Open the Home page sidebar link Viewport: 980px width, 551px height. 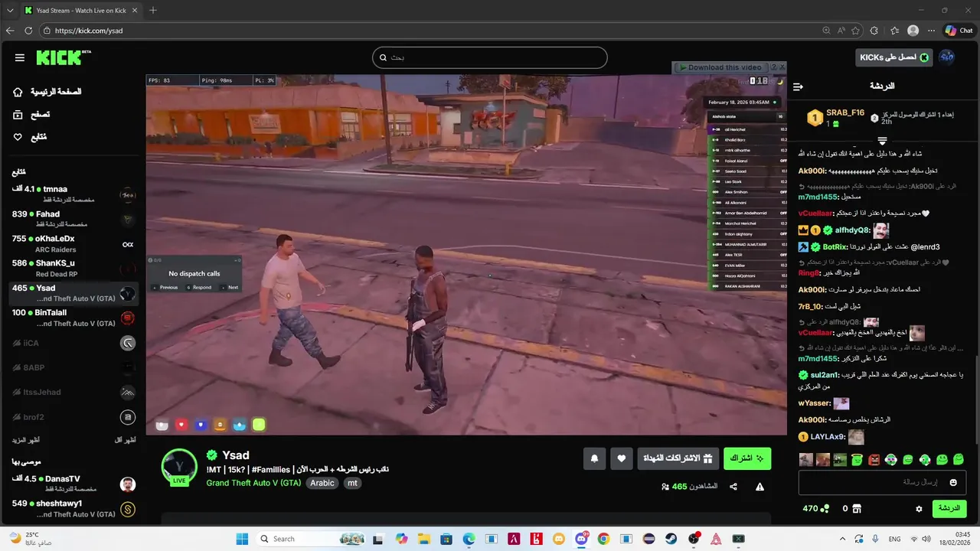tap(47, 92)
